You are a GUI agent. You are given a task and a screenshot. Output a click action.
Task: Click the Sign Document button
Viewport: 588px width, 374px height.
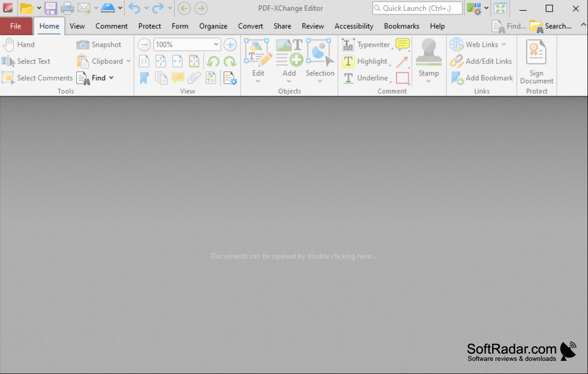[x=536, y=61]
